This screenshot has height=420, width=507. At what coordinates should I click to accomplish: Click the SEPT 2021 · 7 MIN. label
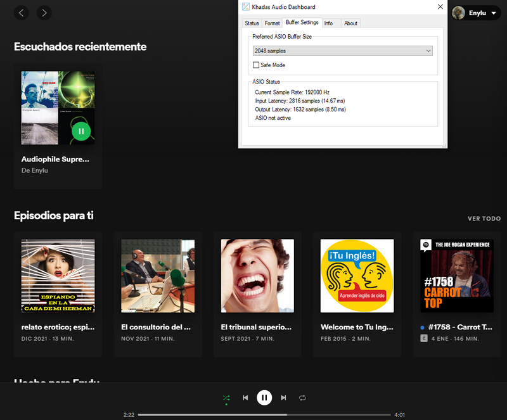(x=247, y=339)
